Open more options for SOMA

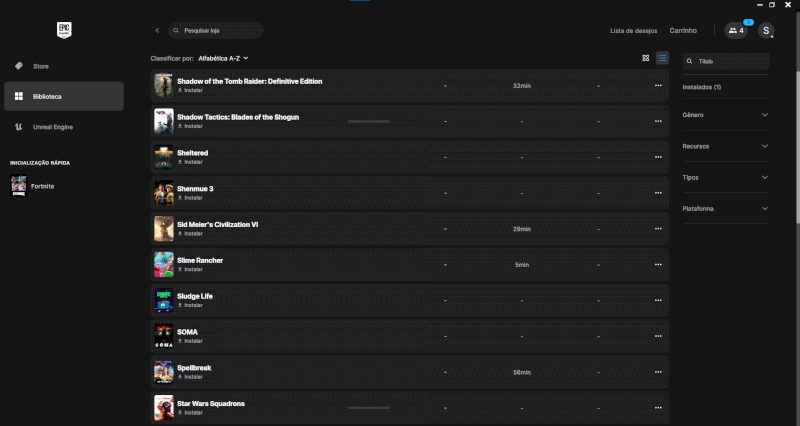point(658,336)
